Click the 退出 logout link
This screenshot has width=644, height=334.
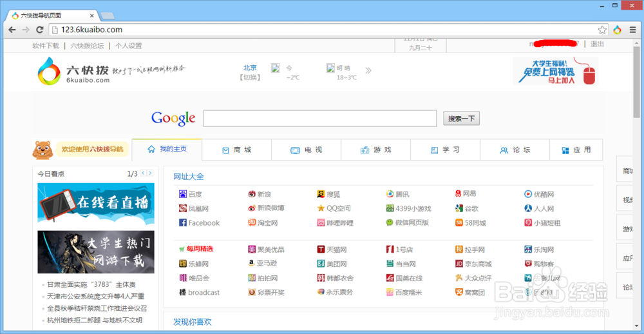click(597, 44)
